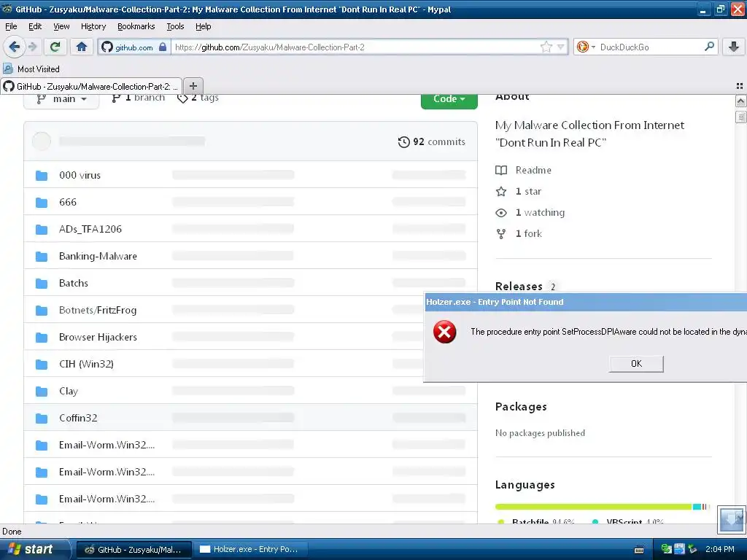Click the on-screen keyboard tray icon
Viewport: 747px width, 560px height.
tap(639, 550)
